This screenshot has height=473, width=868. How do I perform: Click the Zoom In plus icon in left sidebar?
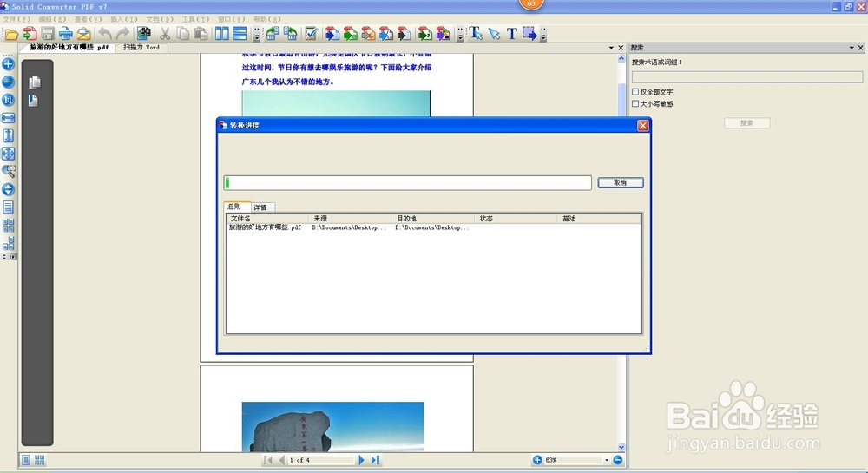point(9,64)
